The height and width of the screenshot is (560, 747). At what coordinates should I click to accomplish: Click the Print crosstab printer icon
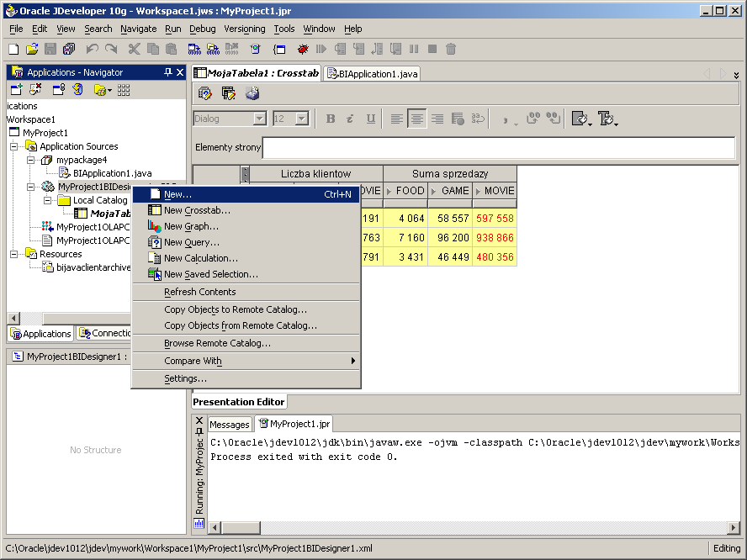(x=252, y=93)
